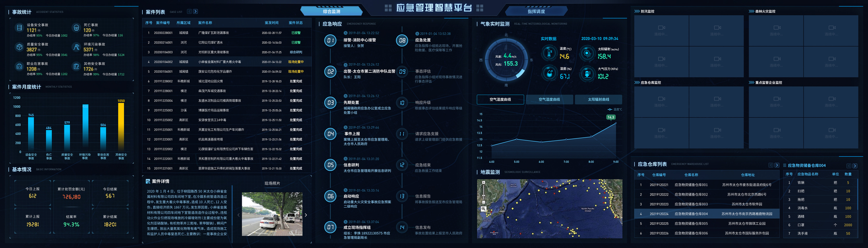Show next 现场照片 photo
Viewport: 868px width, 248px height.
pyautogui.click(x=306, y=215)
